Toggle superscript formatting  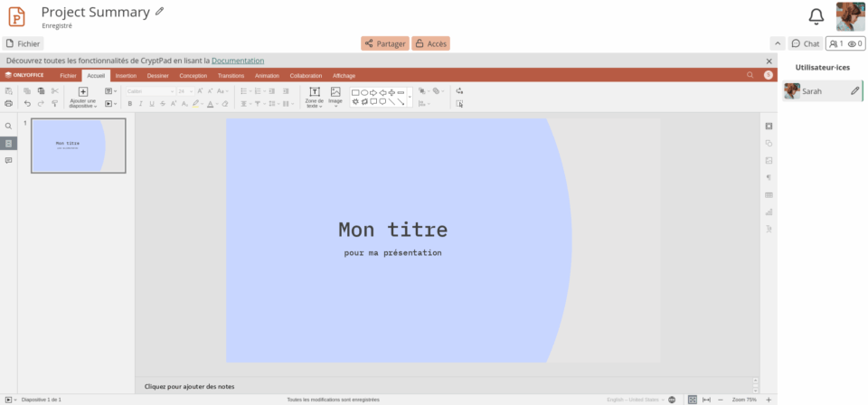(x=174, y=103)
